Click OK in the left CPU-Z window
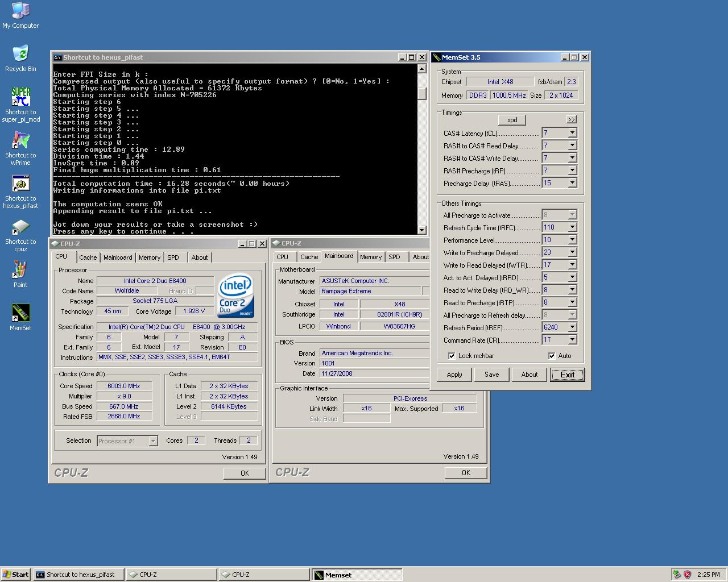728x582 pixels. (x=245, y=473)
